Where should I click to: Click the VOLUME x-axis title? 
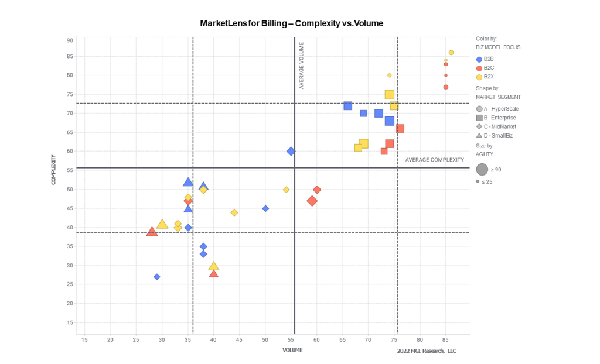[292, 350]
